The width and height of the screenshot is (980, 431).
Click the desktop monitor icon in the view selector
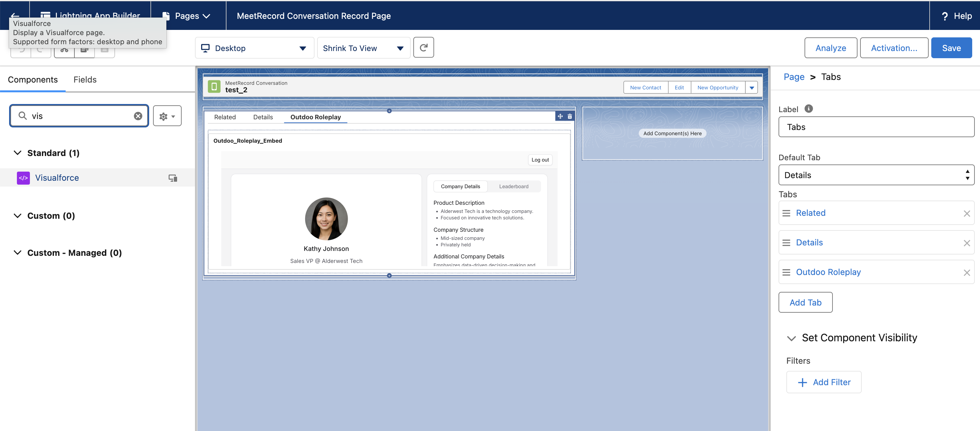(x=205, y=48)
